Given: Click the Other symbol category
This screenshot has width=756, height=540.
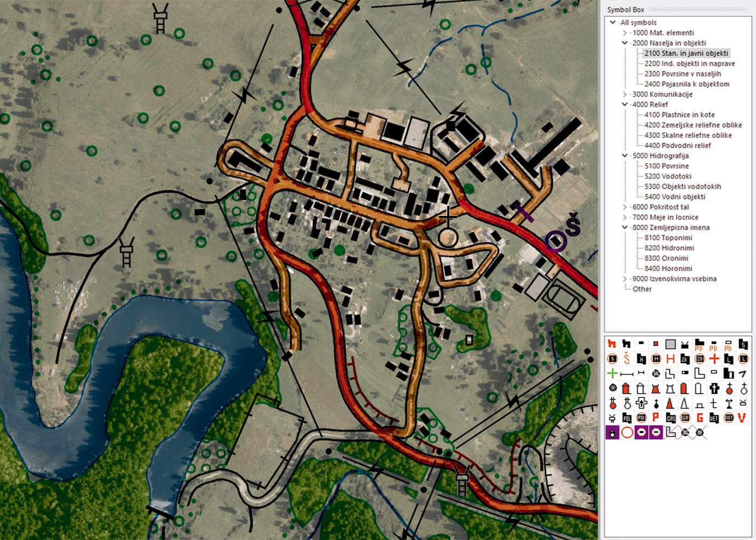Looking at the screenshot, I should [642, 289].
